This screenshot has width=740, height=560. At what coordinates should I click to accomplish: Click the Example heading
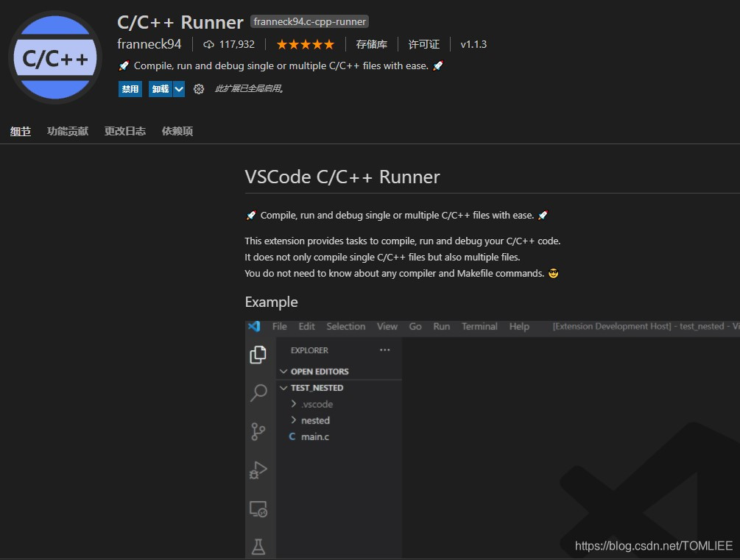(272, 302)
